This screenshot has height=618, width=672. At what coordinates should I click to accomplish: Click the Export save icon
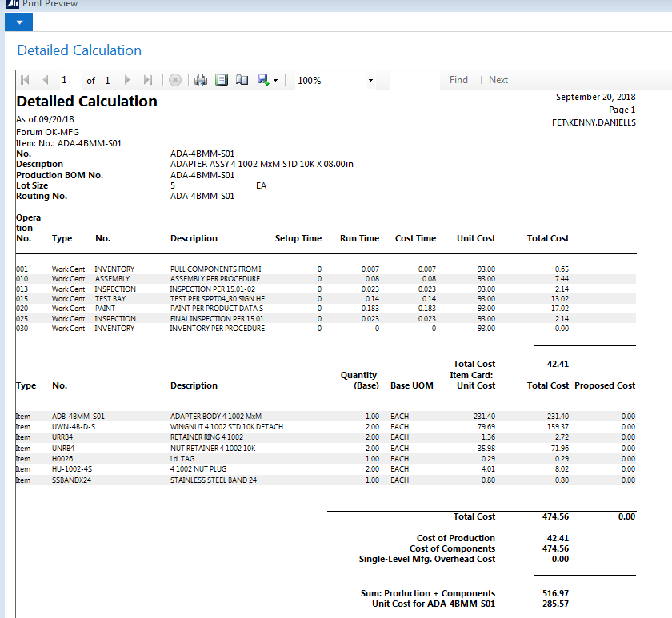coord(262,80)
